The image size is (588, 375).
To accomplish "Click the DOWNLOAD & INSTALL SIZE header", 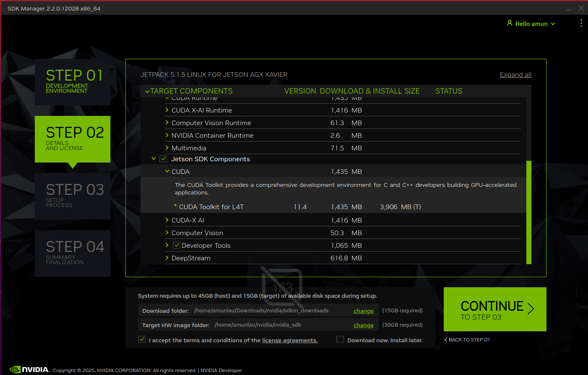I will [369, 91].
